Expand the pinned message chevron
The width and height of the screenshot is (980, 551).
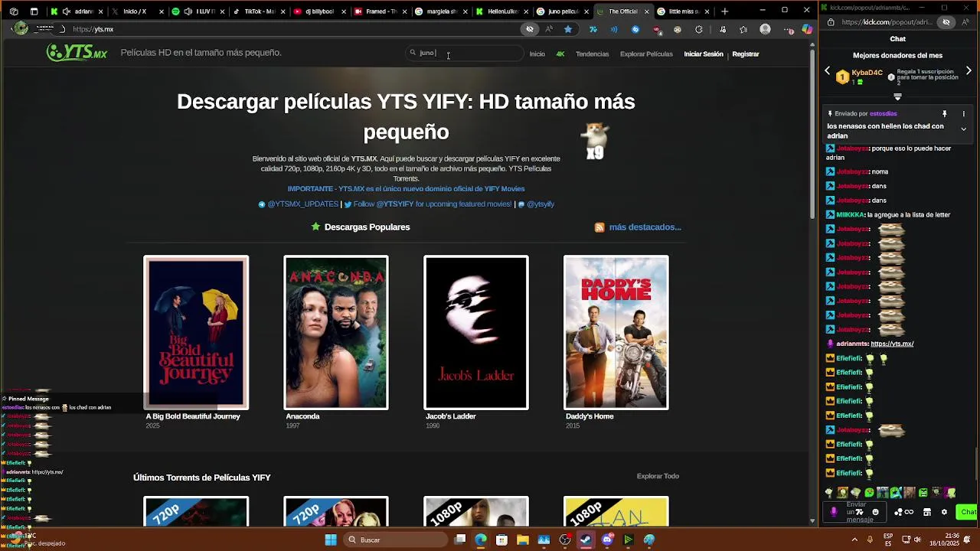tap(963, 129)
